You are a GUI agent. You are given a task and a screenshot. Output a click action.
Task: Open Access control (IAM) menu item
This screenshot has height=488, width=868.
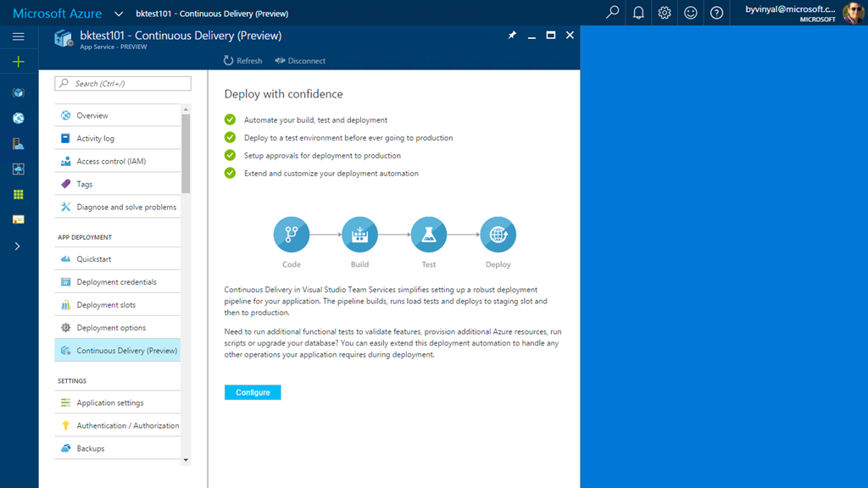coord(111,161)
